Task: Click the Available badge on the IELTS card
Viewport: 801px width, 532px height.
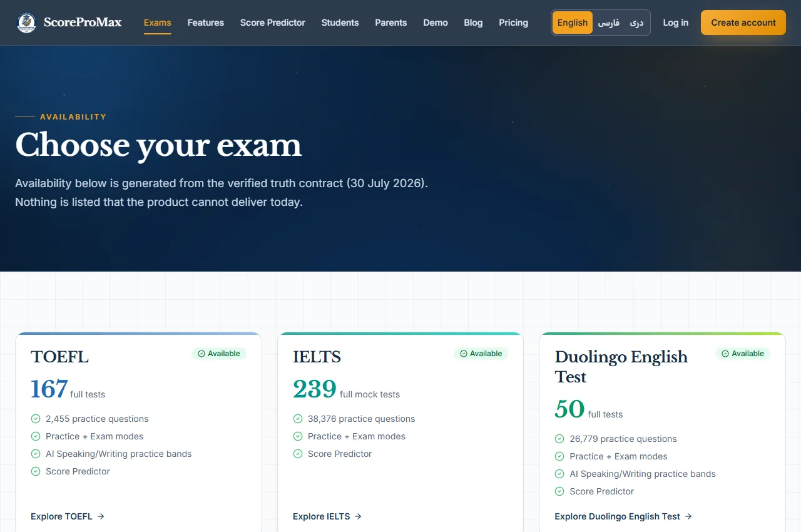Action: coord(481,354)
